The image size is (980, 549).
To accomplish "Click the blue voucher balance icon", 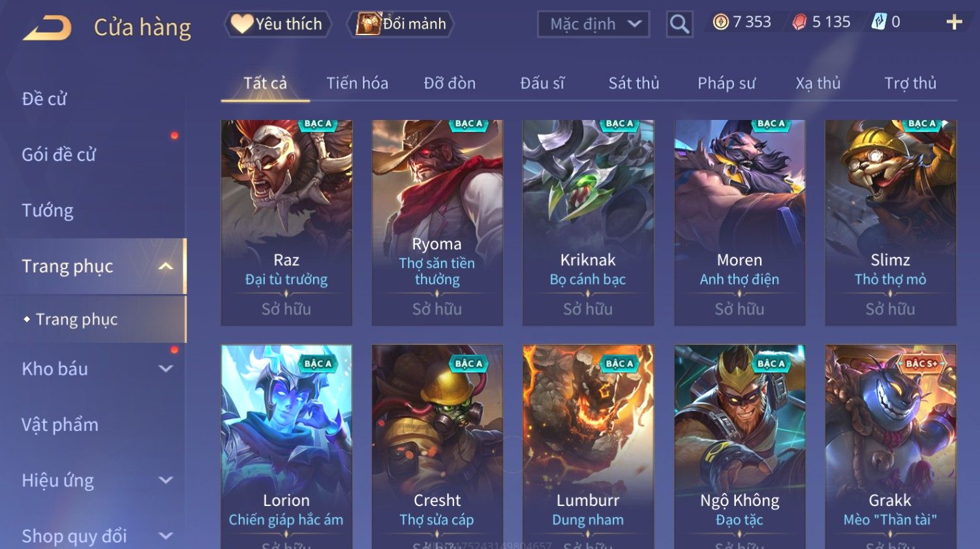I will (879, 22).
